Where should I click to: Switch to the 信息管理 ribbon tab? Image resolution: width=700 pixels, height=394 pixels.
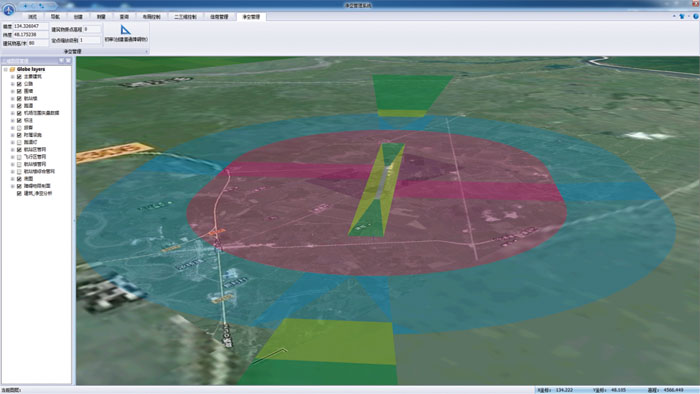tap(219, 17)
